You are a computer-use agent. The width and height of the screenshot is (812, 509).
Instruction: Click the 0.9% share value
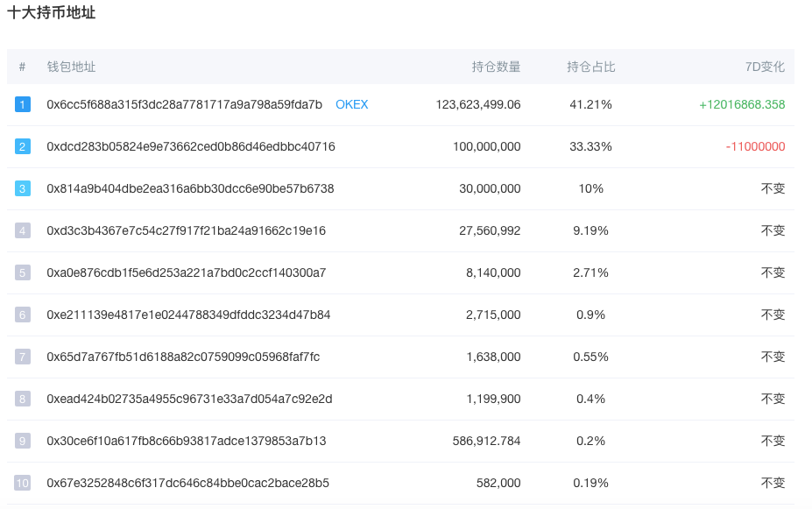click(x=591, y=315)
